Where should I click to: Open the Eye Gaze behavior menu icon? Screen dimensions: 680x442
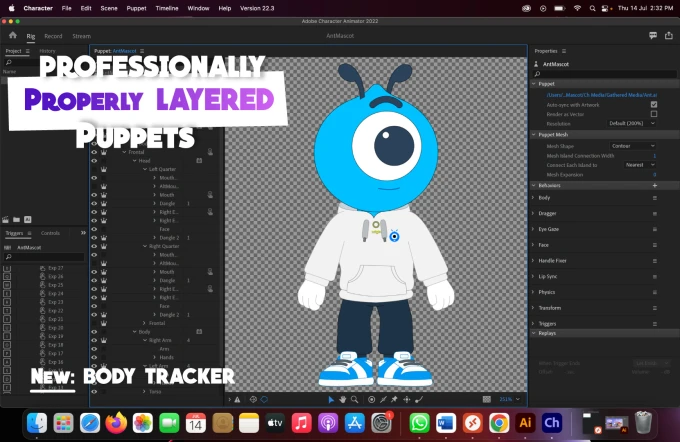click(x=655, y=229)
